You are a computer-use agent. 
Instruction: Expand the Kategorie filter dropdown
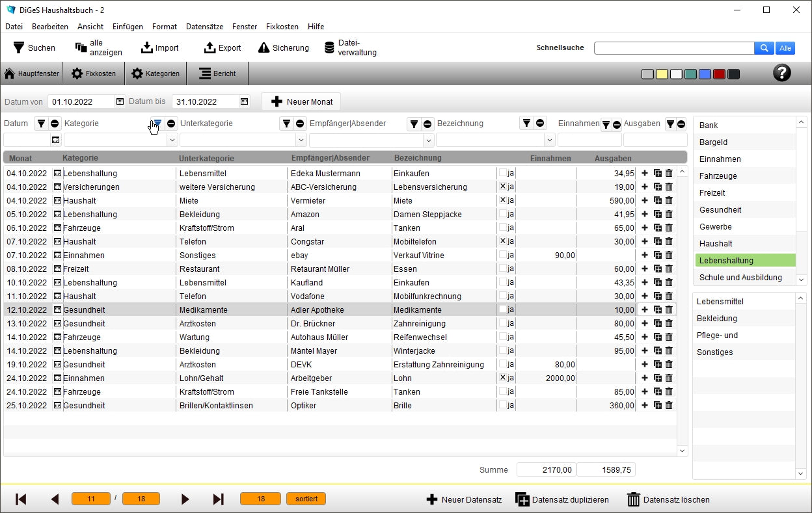pyautogui.click(x=172, y=140)
